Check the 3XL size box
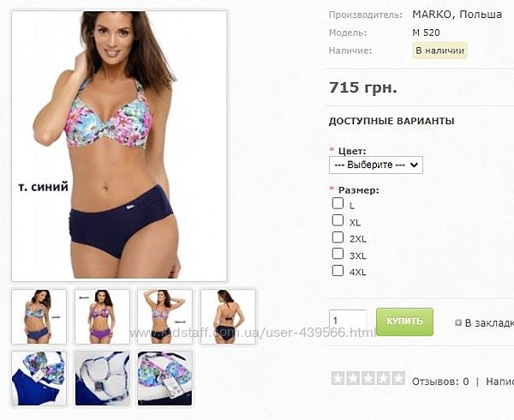This screenshot has height=420, width=514. point(338,254)
